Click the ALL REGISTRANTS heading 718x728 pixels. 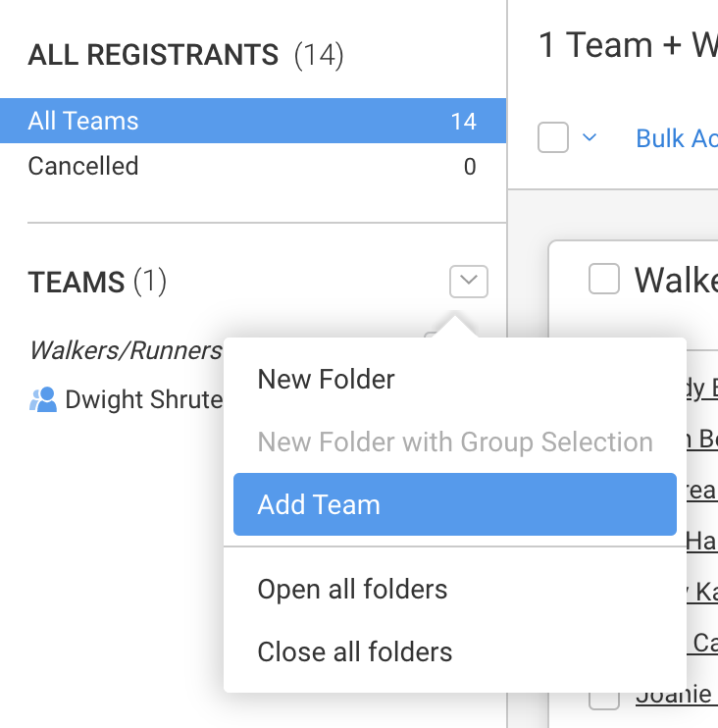point(153,55)
